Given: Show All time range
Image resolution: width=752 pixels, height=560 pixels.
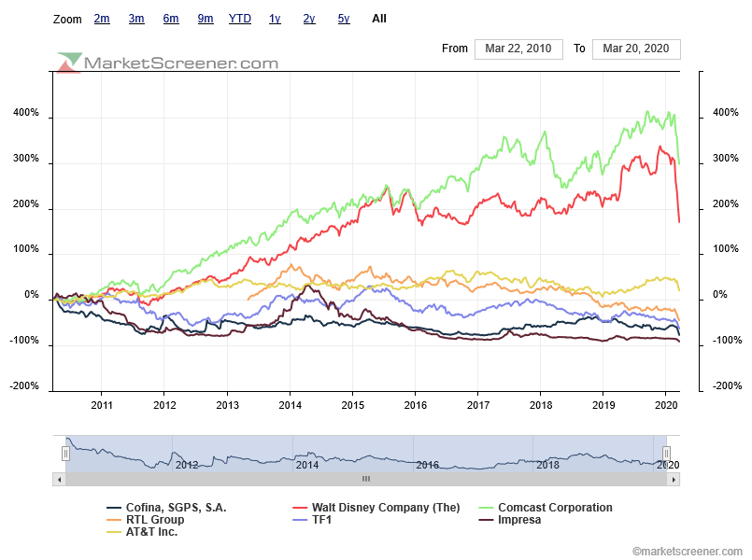Looking at the screenshot, I should point(379,19).
